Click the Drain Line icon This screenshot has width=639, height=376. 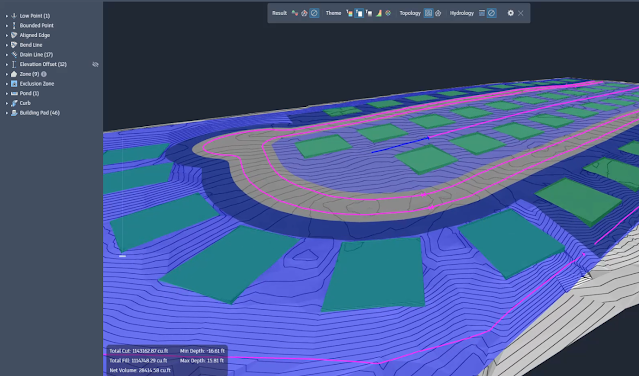[x=14, y=55]
